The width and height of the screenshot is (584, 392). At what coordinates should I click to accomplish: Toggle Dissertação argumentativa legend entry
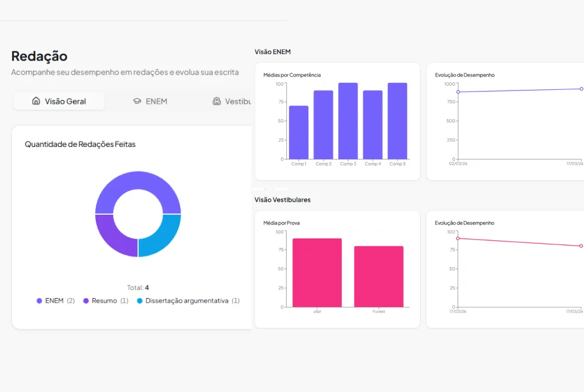(188, 300)
